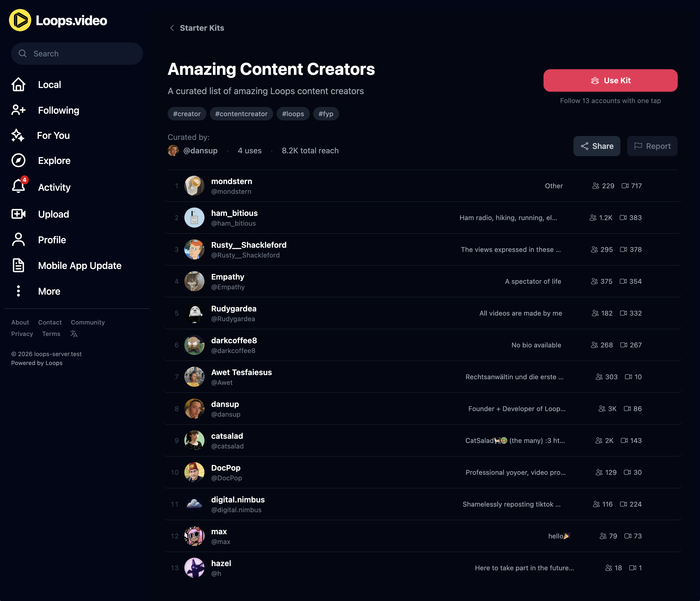
Task: Open Following feed in sidebar
Action: [58, 110]
